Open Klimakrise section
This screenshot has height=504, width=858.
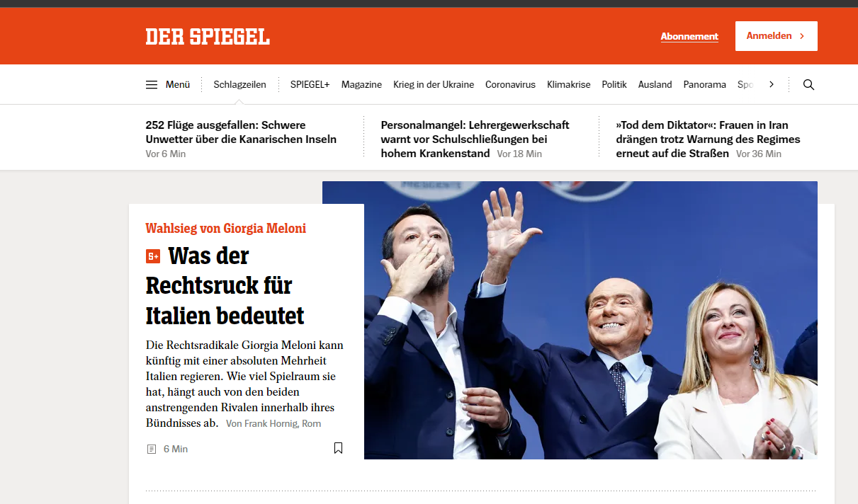click(x=568, y=84)
